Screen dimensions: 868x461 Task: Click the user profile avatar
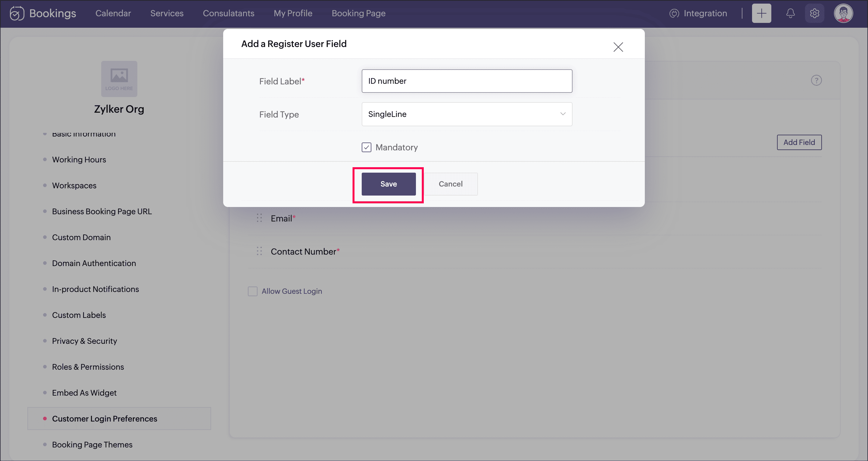(843, 14)
